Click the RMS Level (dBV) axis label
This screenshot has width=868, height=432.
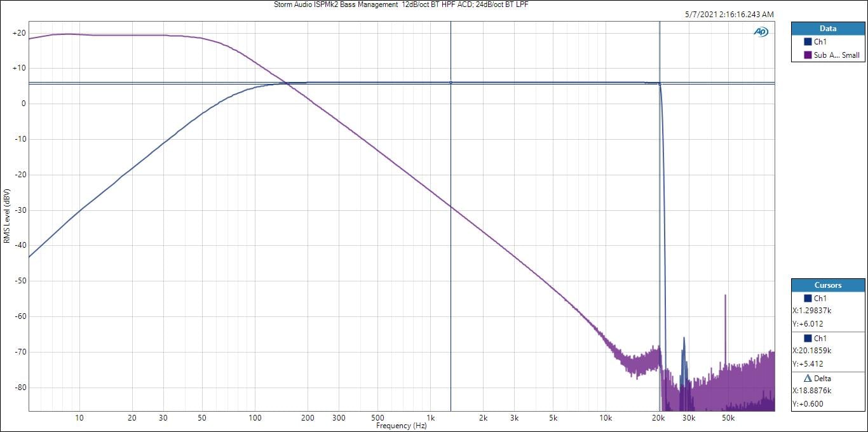coord(7,216)
